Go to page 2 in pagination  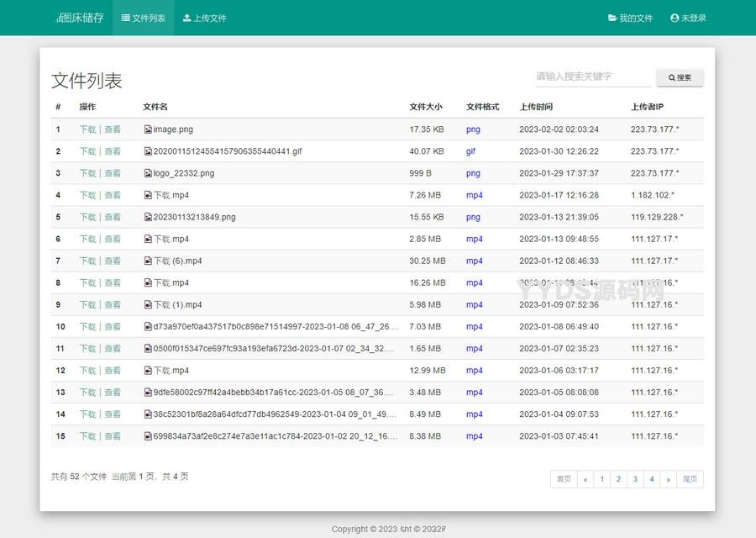[x=618, y=479]
